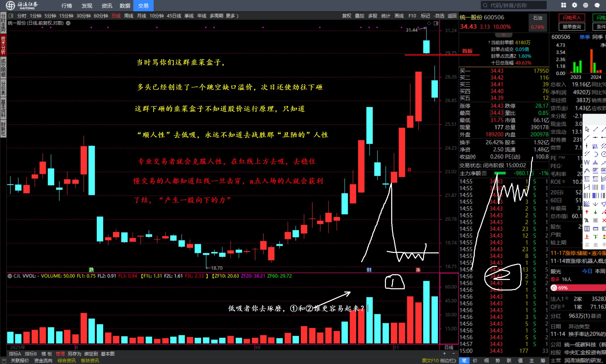Click the green down-arrow marker tool

(595, 212)
